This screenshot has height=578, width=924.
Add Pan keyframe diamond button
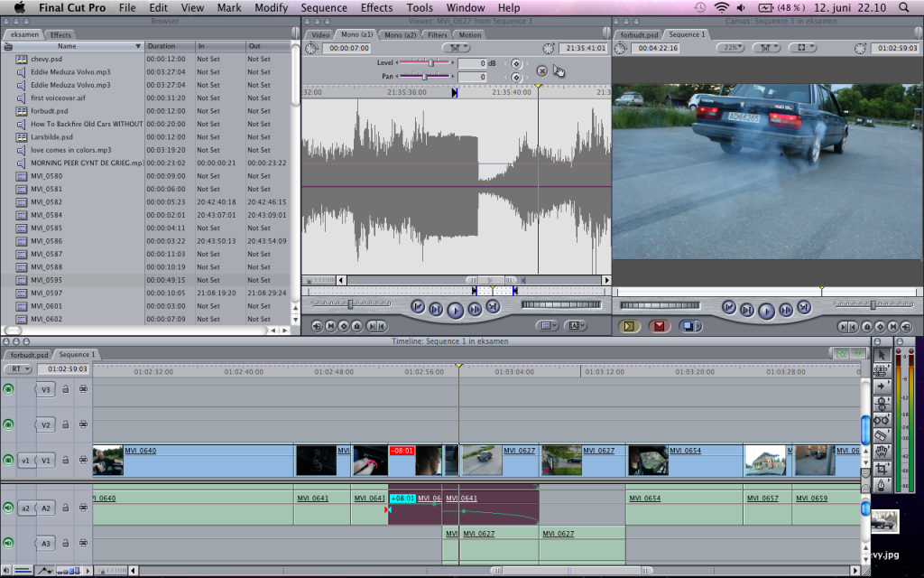coord(516,78)
